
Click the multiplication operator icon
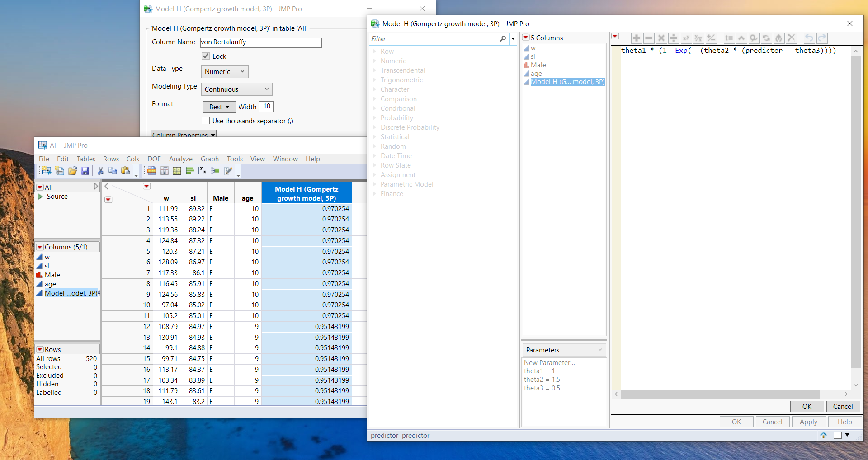coord(661,38)
